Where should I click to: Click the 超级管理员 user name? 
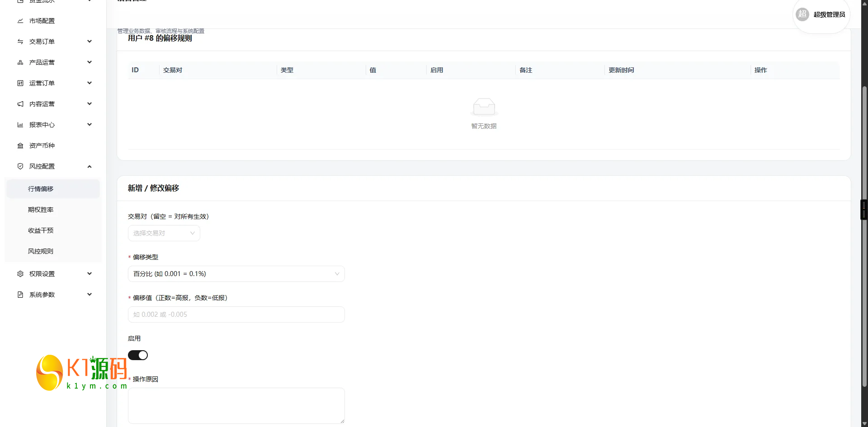tap(829, 14)
